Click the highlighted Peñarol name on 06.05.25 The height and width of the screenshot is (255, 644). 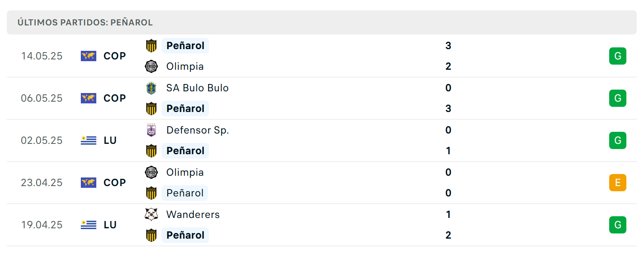[x=185, y=109]
